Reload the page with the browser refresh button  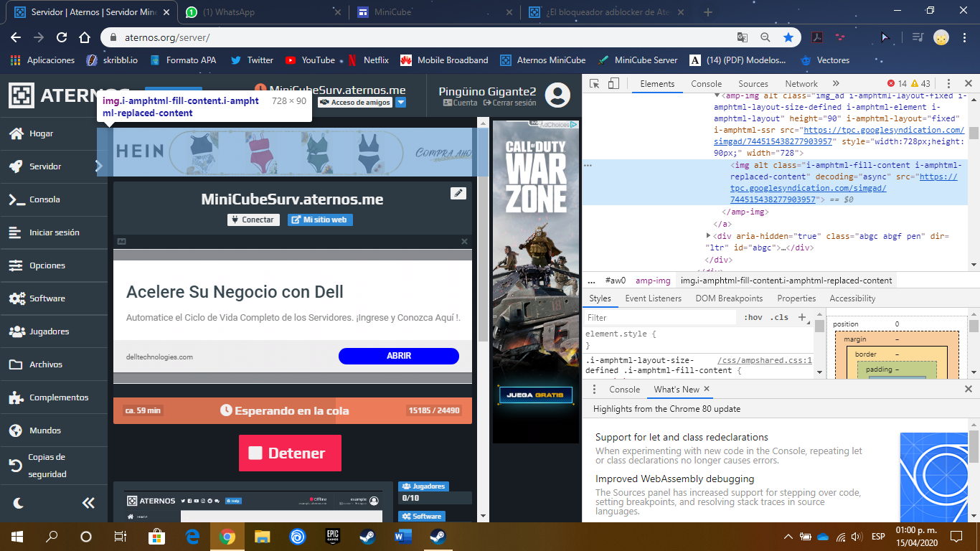(62, 37)
